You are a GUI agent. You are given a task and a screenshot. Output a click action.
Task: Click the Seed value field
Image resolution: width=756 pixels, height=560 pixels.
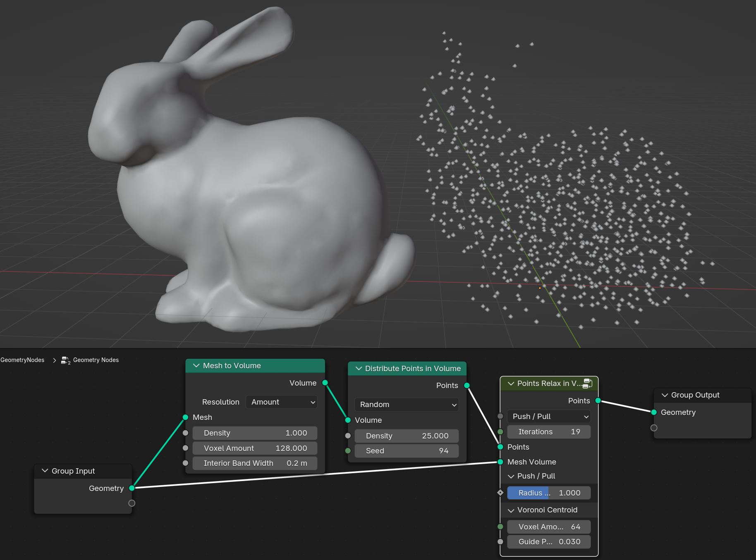click(x=407, y=451)
